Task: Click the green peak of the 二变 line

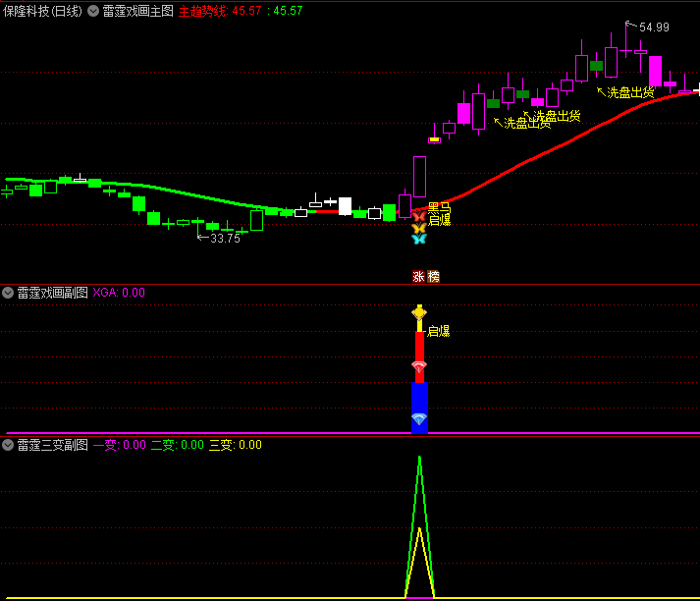Action: [x=419, y=459]
